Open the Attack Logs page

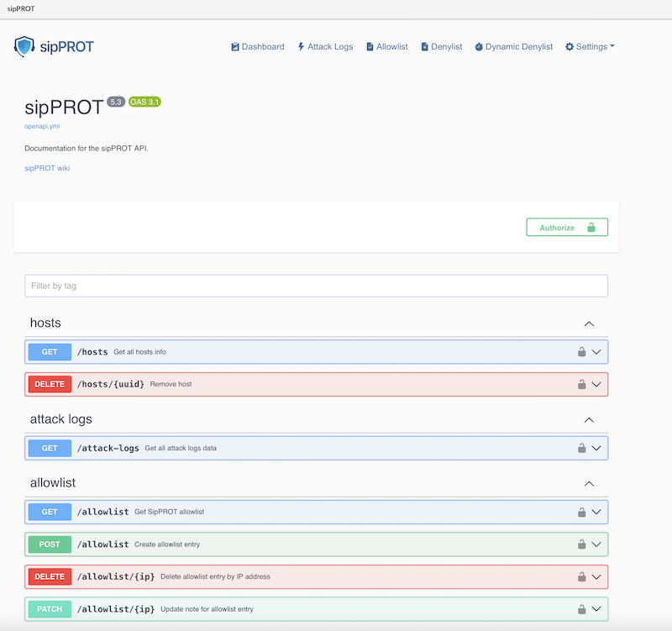pos(325,47)
